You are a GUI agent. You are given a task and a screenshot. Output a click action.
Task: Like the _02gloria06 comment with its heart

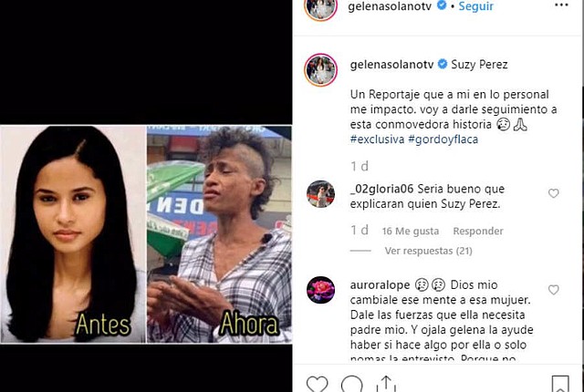click(554, 193)
